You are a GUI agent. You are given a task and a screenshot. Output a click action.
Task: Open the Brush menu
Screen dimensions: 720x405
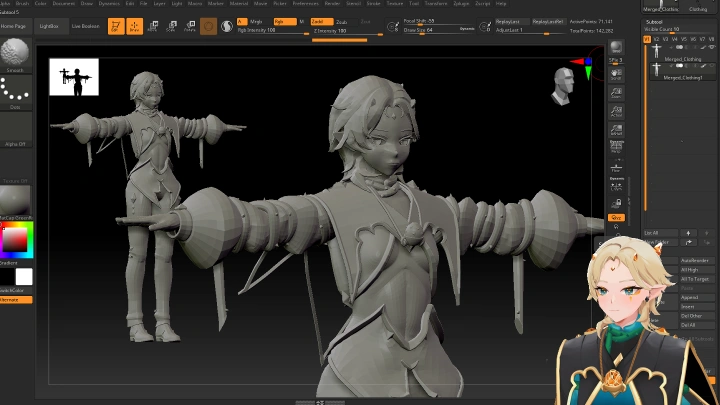tap(22, 3)
